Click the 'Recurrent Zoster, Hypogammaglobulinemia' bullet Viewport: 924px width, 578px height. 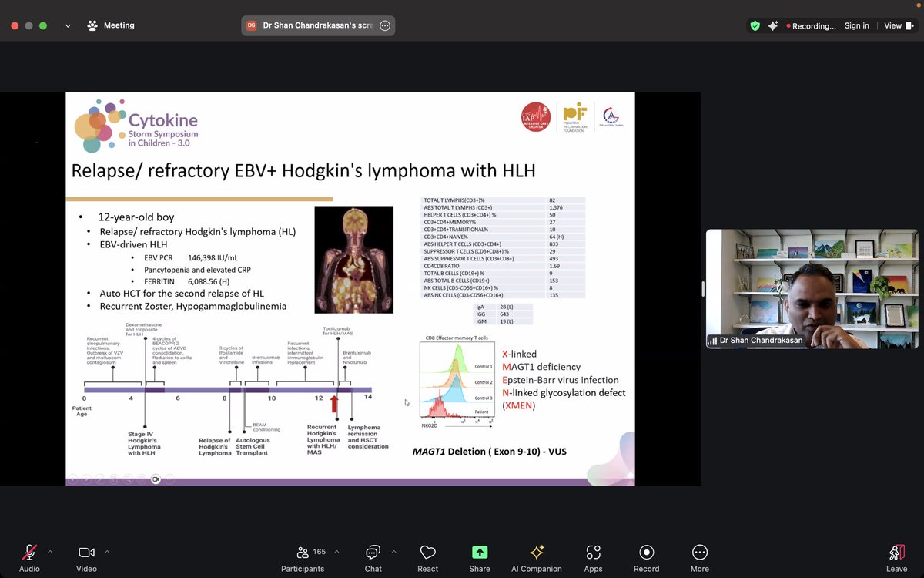point(193,306)
